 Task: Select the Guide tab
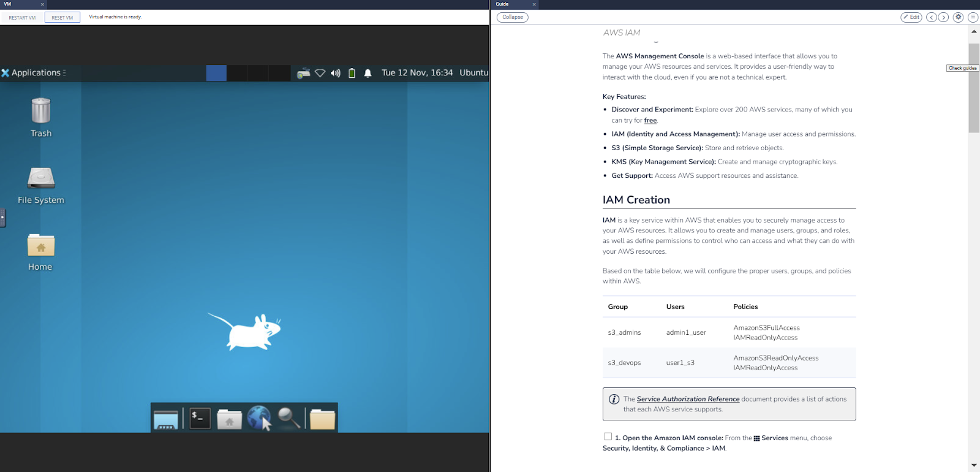point(516,4)
